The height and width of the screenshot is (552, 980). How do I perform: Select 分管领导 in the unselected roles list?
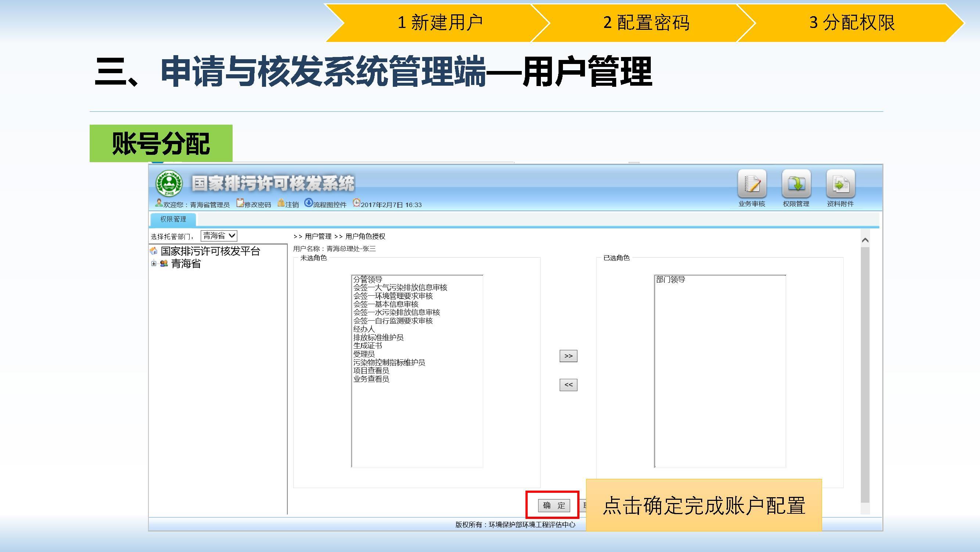click(x=367, y=279)
